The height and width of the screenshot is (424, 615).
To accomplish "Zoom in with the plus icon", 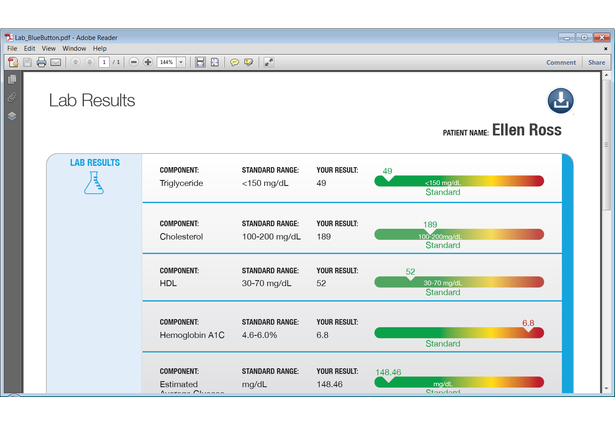I will (x=148, y=62).
